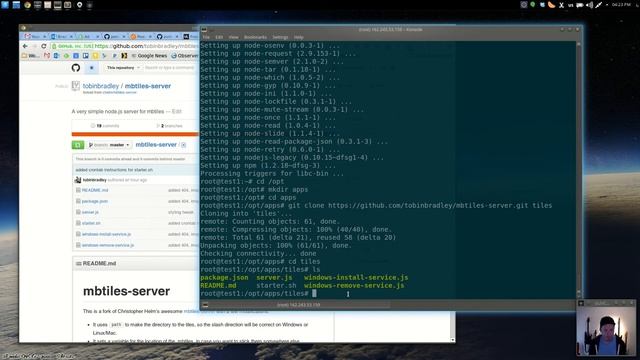Open the Google News bookmark
Image resolution: width=640 pixels, height=360 pixels.
pyautogui.click(x=149, y=56)
